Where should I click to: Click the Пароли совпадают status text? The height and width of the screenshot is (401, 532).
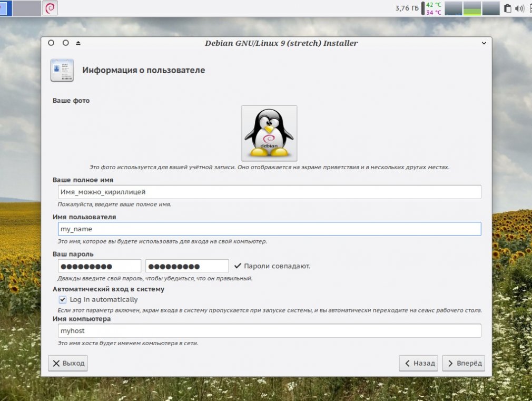(277, 266)
